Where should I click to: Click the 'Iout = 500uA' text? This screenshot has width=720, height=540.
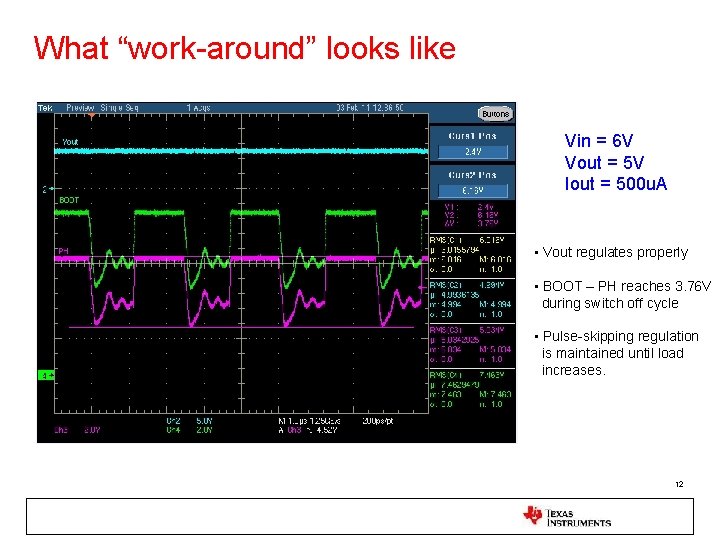click(x=616, y=184)
